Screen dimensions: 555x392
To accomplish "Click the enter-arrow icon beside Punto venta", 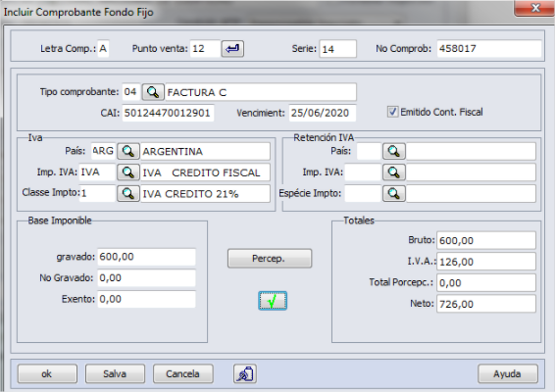I will pyautogui.click(x=232, y=48).
